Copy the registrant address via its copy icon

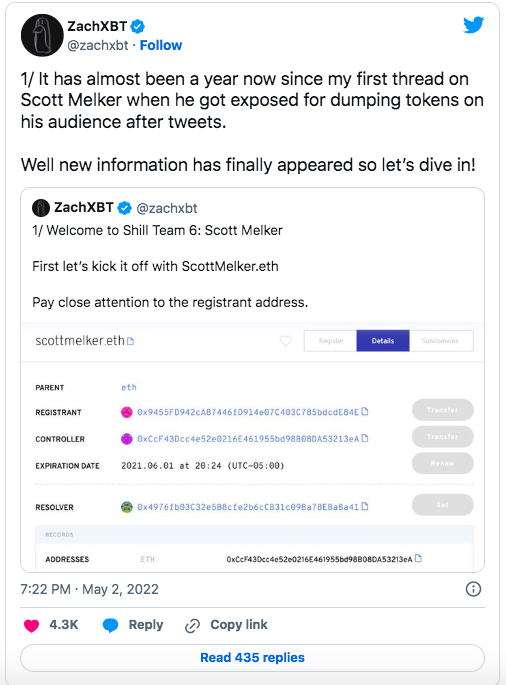click(365, 412)
